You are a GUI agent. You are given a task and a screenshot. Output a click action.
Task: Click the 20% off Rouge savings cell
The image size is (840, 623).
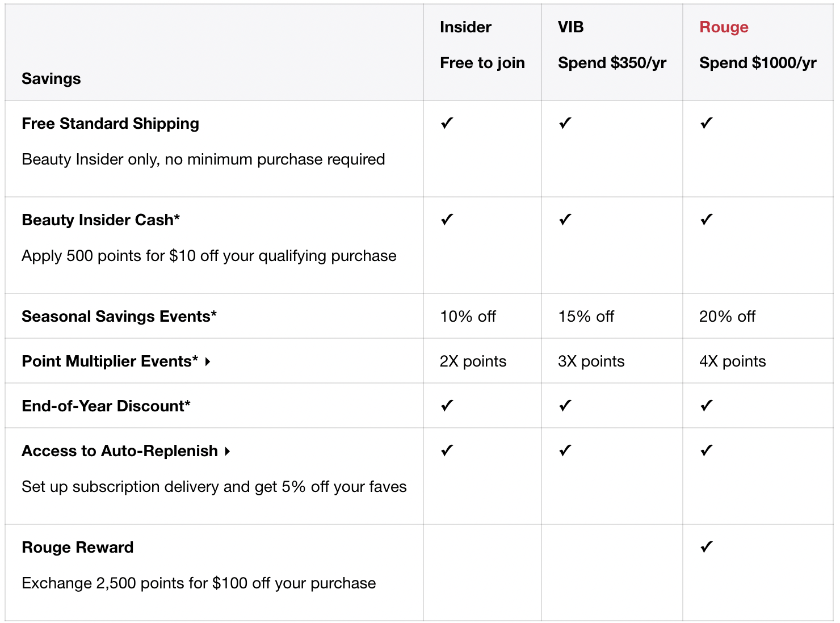point(727,317)
